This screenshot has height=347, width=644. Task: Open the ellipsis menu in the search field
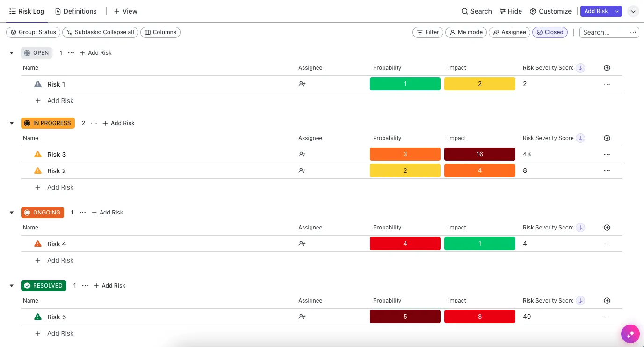(633, 32)
